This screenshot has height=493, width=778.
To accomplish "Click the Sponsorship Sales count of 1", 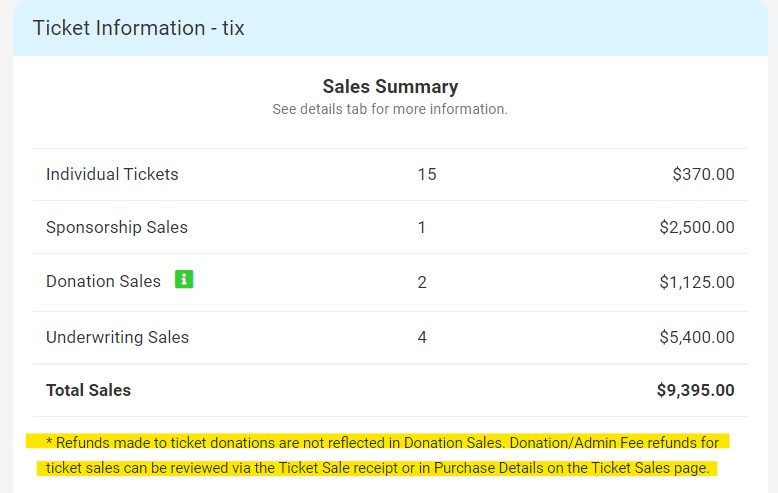I will click(422, 228).
